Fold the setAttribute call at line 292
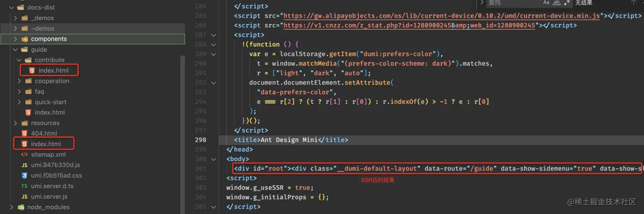This screenshot has width=644, height=214. [214, 83]
